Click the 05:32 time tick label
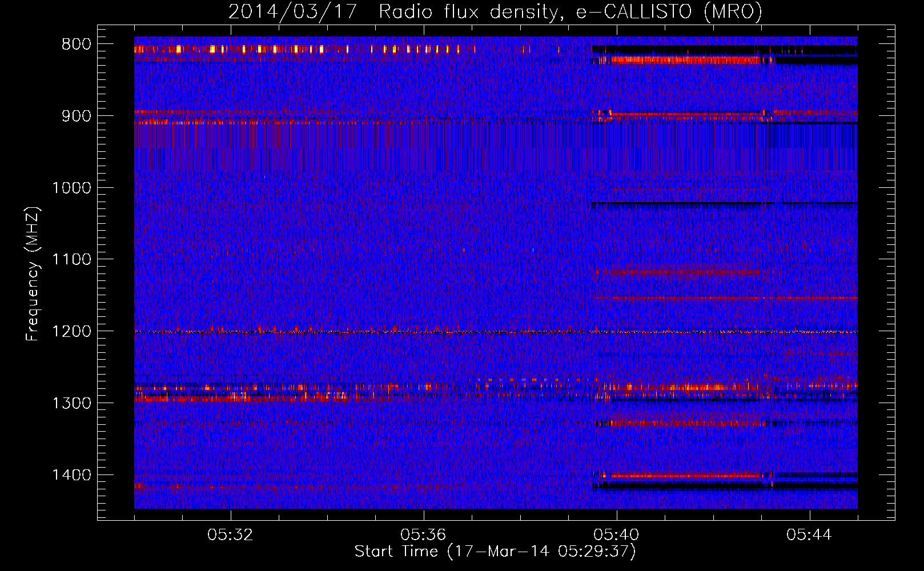This screenshot has width=924, height=571. 230,535
